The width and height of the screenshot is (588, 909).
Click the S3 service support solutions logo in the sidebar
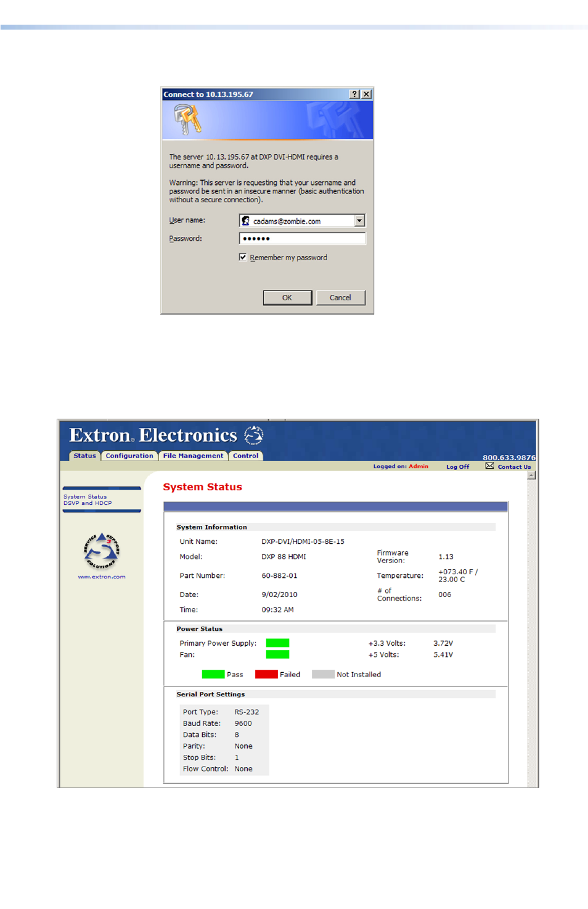coord(102,551)
